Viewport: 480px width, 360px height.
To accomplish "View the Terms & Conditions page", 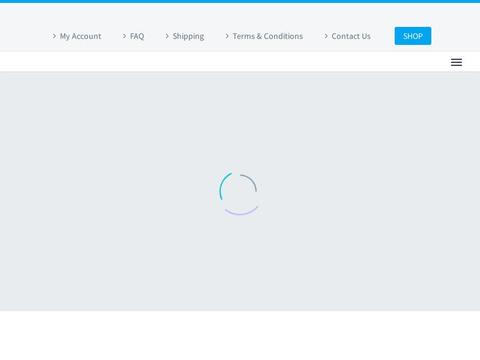I will [268, 36].
